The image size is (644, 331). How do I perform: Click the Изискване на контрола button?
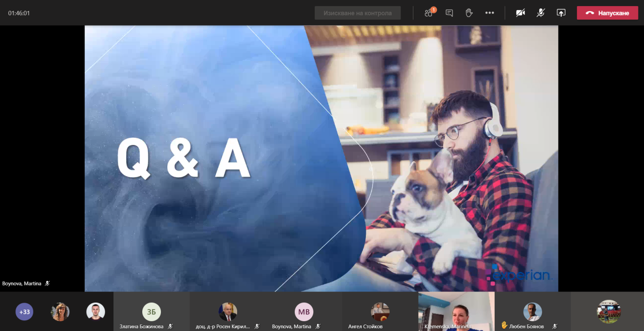[358, 13]
